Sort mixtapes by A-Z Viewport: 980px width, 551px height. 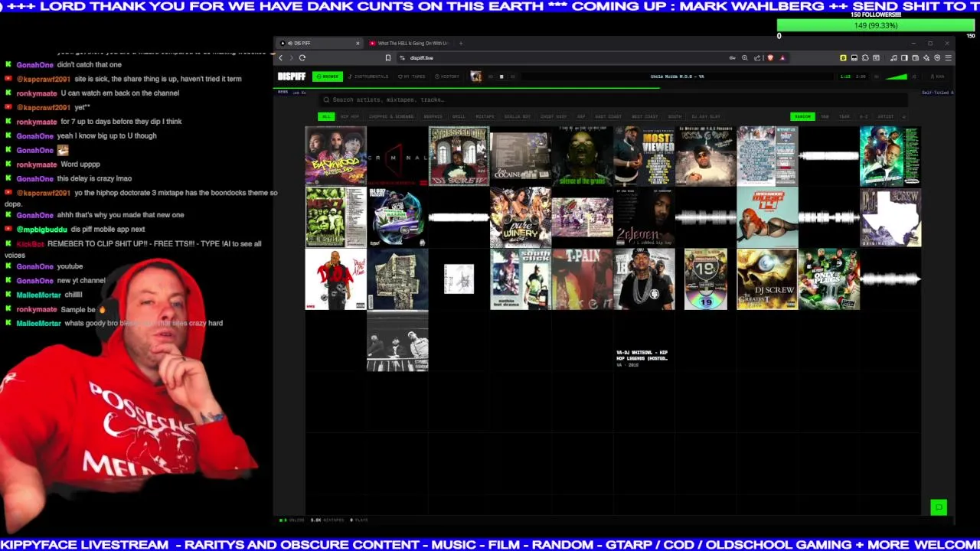click(864, 116)
